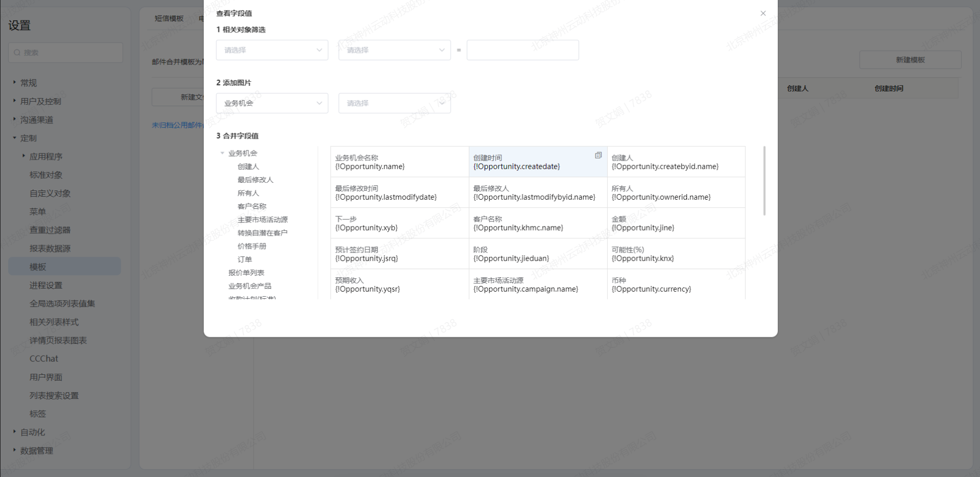Select 主要市场活动源 in the field tree
This screenshot has height=477, width=980.
coord(262,219)
